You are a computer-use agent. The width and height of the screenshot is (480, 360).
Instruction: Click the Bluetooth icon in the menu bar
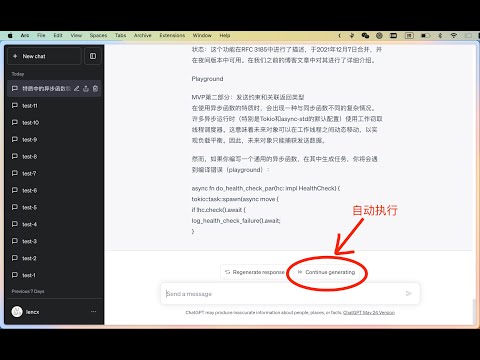click(440, 35)
